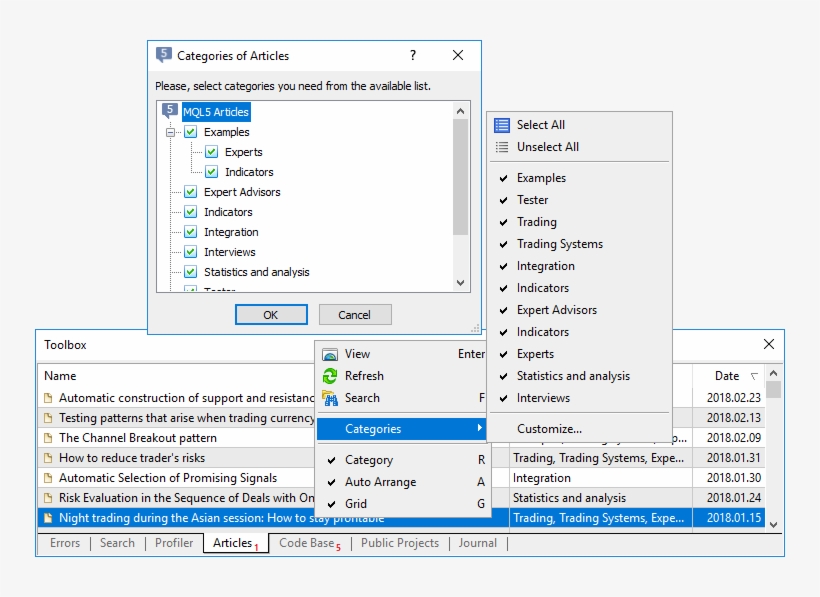Choose Customize... from the categories submenu
Screen dimensions: 820x597
point(549,429)
